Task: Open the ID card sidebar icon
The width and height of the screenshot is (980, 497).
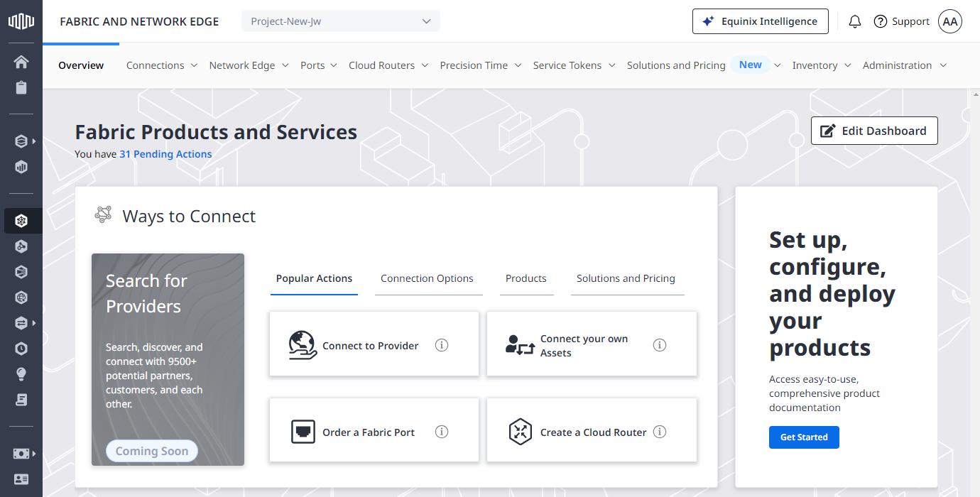Action: point(21,479)
